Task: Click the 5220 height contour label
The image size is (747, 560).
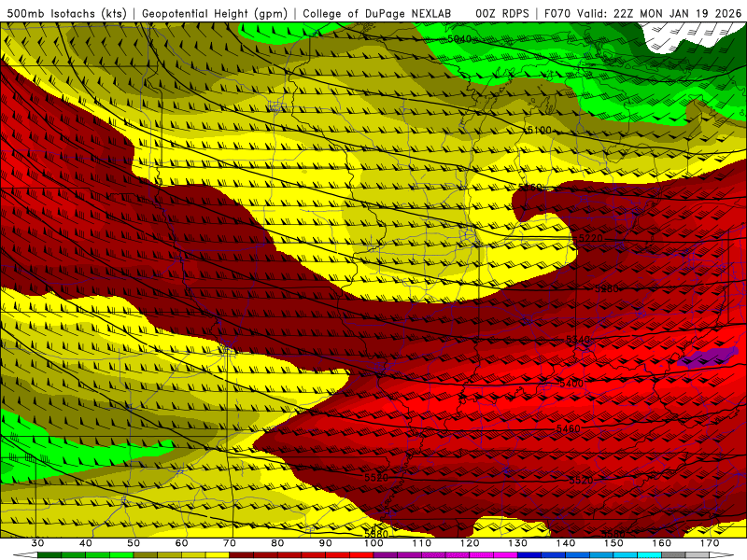Action: click(591, 238)
